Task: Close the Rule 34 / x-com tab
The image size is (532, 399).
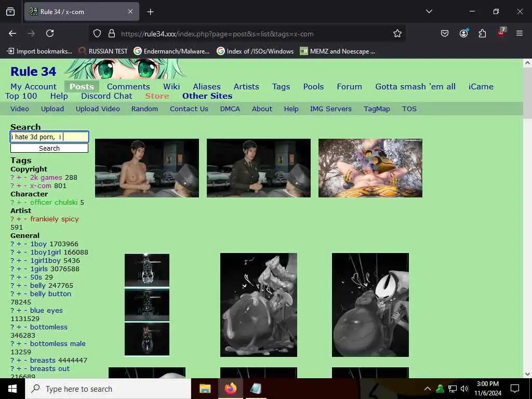Action: [130, 12]
